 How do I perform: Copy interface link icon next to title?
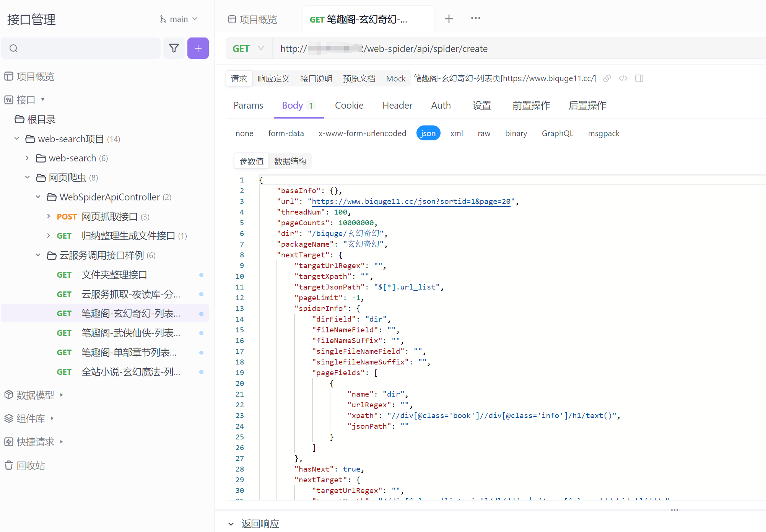(607, 78)
